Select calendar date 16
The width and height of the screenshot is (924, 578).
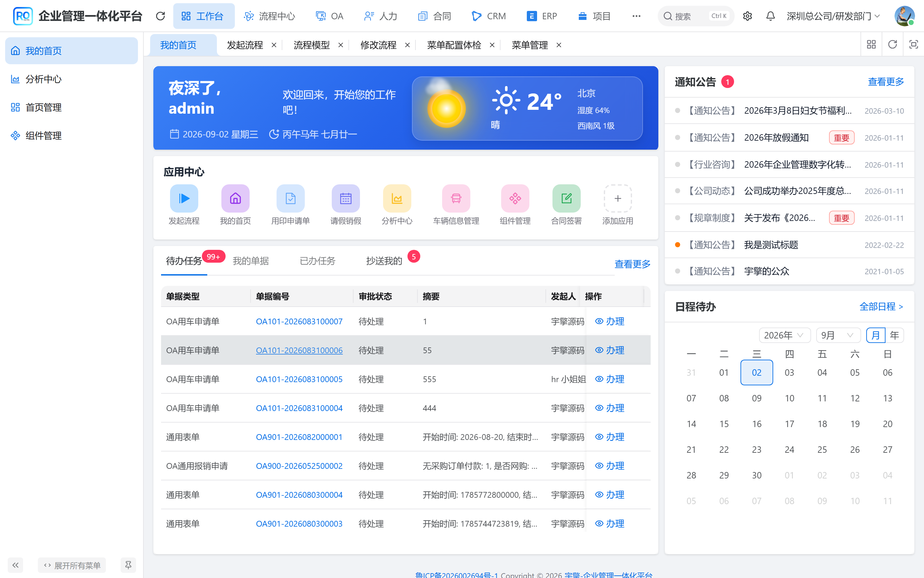[x=757, y=424]
